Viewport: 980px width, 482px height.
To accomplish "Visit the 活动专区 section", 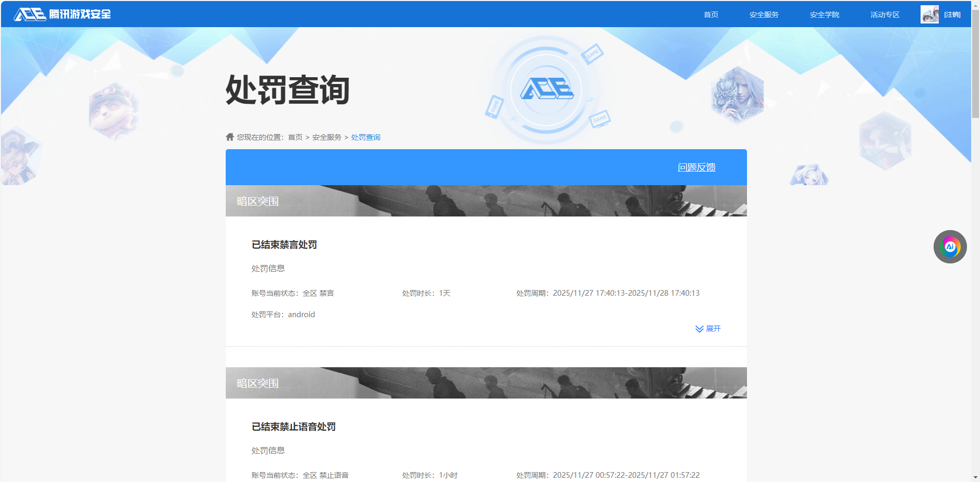I will (x=884, y=14).
